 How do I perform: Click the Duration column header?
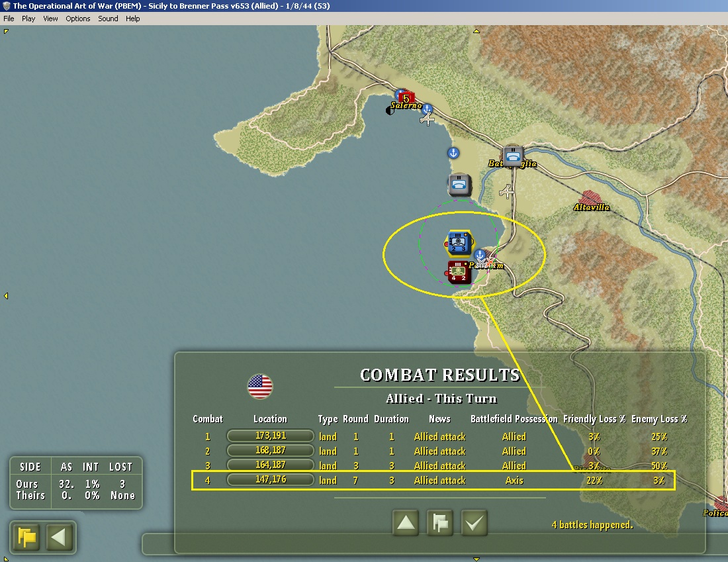point(391,419)
